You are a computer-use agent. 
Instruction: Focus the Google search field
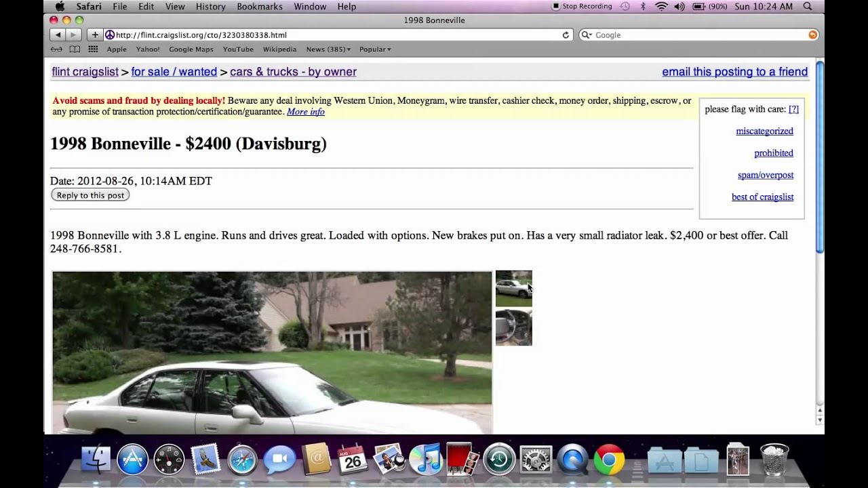(698, 35)
